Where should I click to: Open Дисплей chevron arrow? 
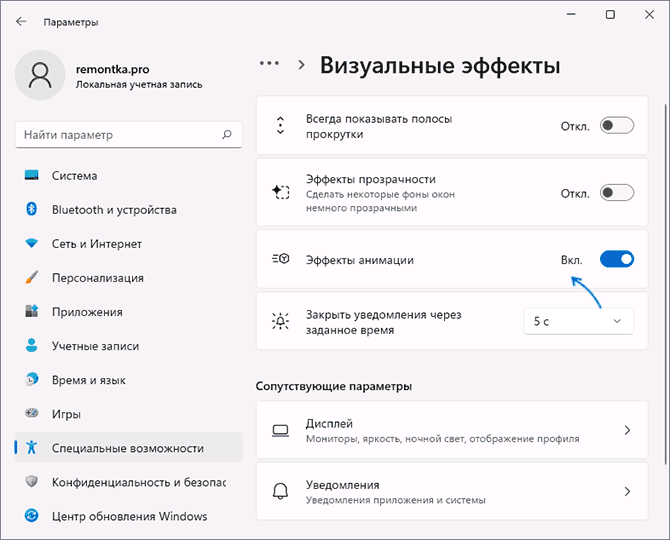[627, 430]
